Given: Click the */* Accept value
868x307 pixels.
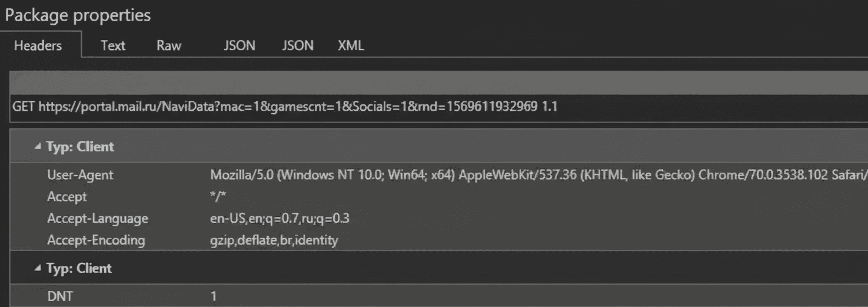Looking at the screenshot, I should (218, 197).
